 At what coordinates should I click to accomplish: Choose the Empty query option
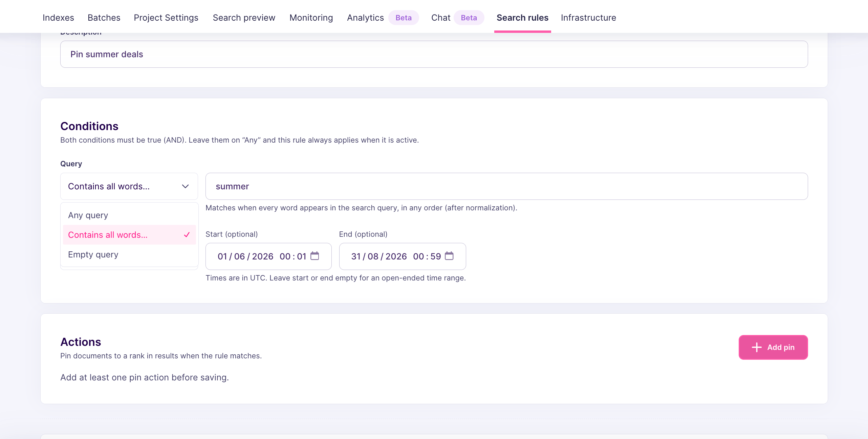pos(129,254)
